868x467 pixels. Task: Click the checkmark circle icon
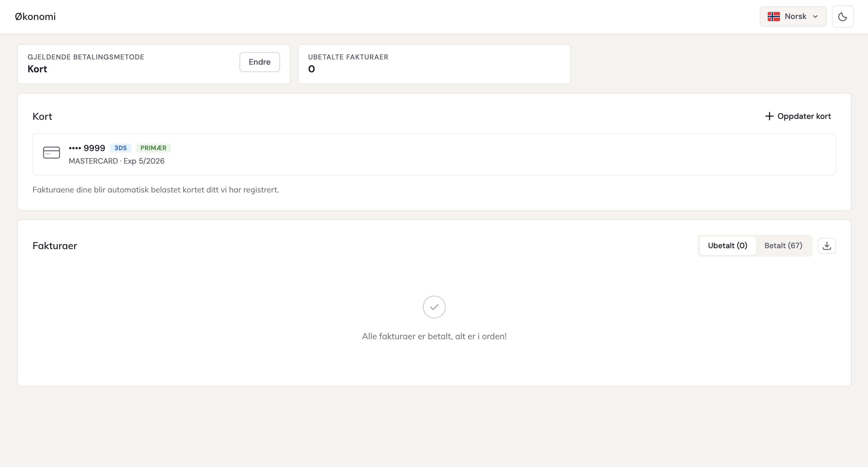coord(434,307)
